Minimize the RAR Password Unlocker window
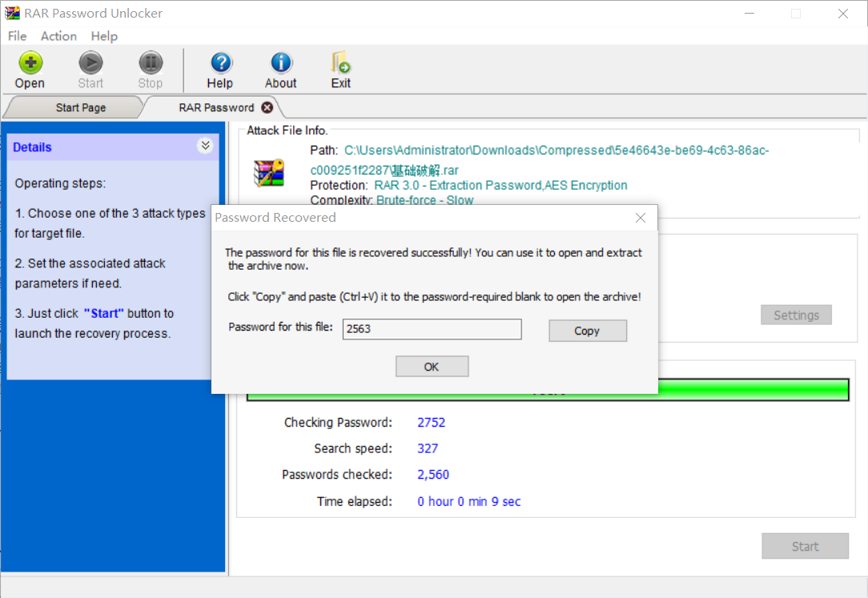This screenshot has height=598, width=868. 749,14
